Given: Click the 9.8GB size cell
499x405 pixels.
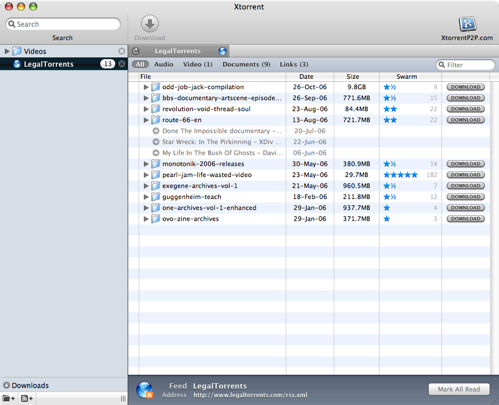Looking at the screenshot, I should 356,87.
